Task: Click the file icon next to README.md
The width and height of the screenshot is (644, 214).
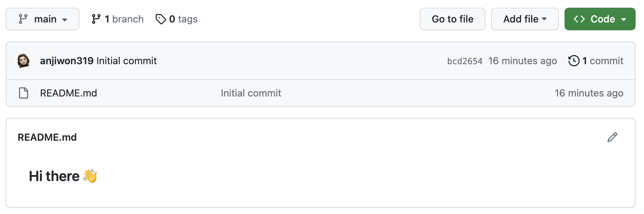Action: pyautogui.click(x=24, y=93)
